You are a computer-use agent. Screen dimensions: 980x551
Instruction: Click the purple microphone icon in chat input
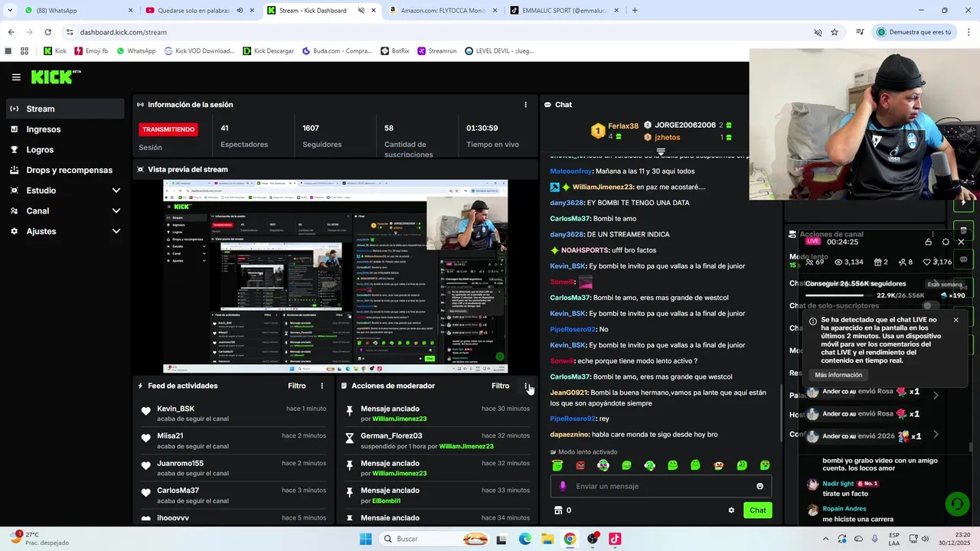[x=563, y=486]
